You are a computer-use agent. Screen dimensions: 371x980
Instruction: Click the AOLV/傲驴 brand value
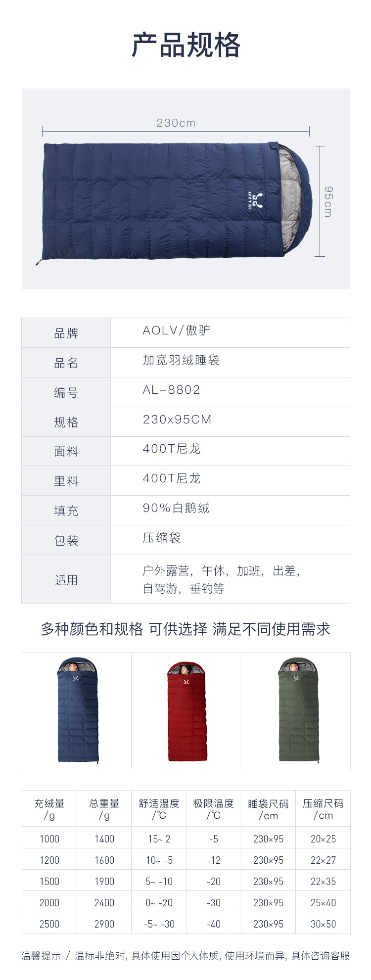(x=177, y=330)
